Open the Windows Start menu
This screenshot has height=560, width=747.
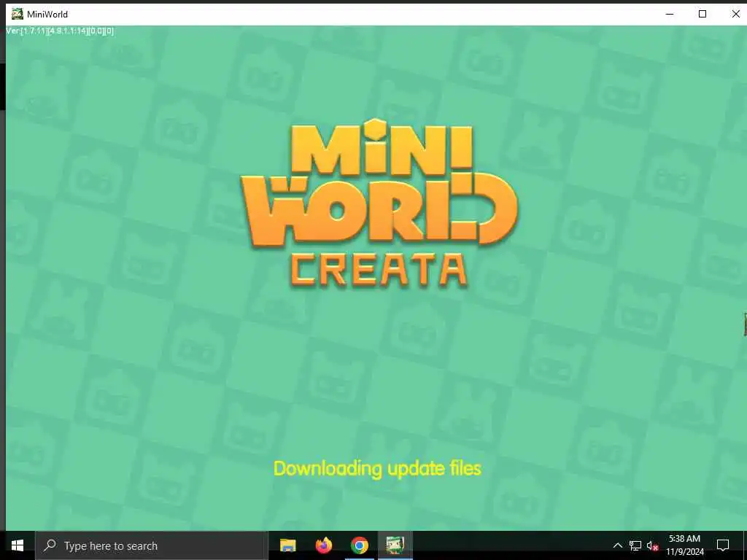(x=18, y=545)
